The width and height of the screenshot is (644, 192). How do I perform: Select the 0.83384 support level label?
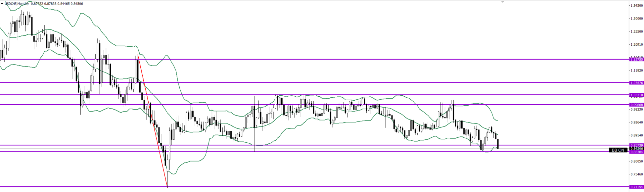point(637,152)
